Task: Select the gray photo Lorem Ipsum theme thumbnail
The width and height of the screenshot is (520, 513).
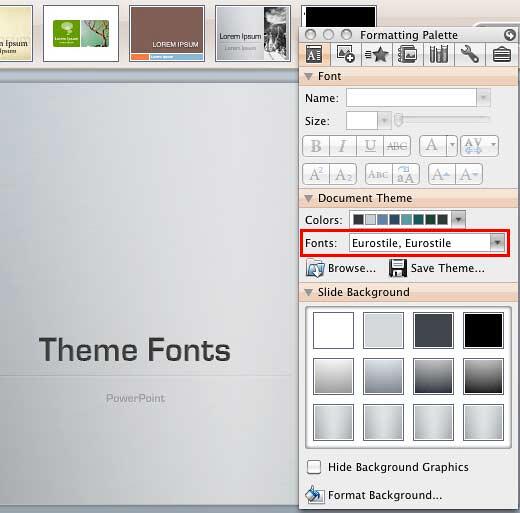Action: pyautogui.click(x=253, y=33)
